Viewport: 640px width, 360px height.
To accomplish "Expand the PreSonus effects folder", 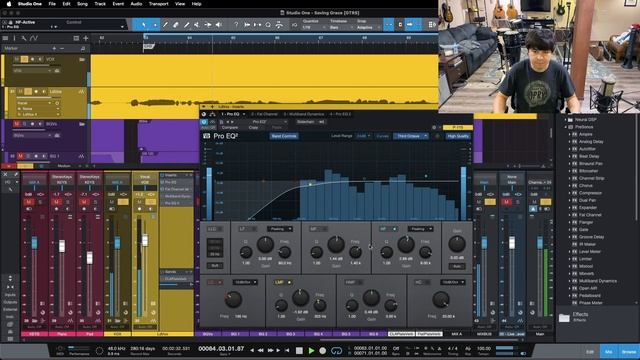I will [566, 127].
